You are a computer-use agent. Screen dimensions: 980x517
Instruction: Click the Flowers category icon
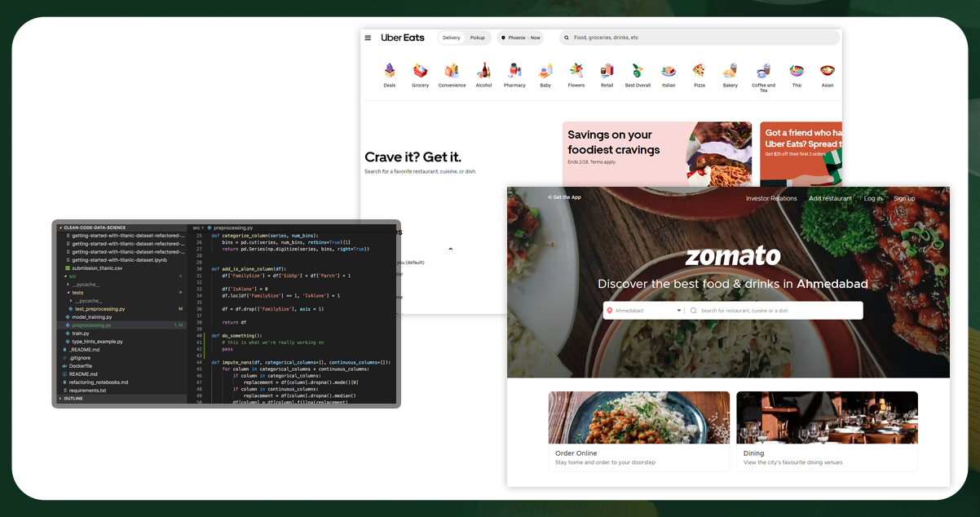pos(576,73)
